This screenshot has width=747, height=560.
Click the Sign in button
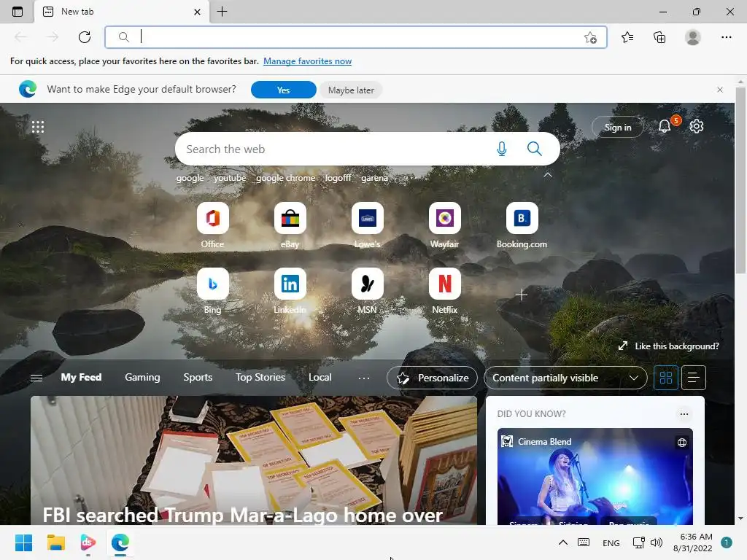click(617, 127)
